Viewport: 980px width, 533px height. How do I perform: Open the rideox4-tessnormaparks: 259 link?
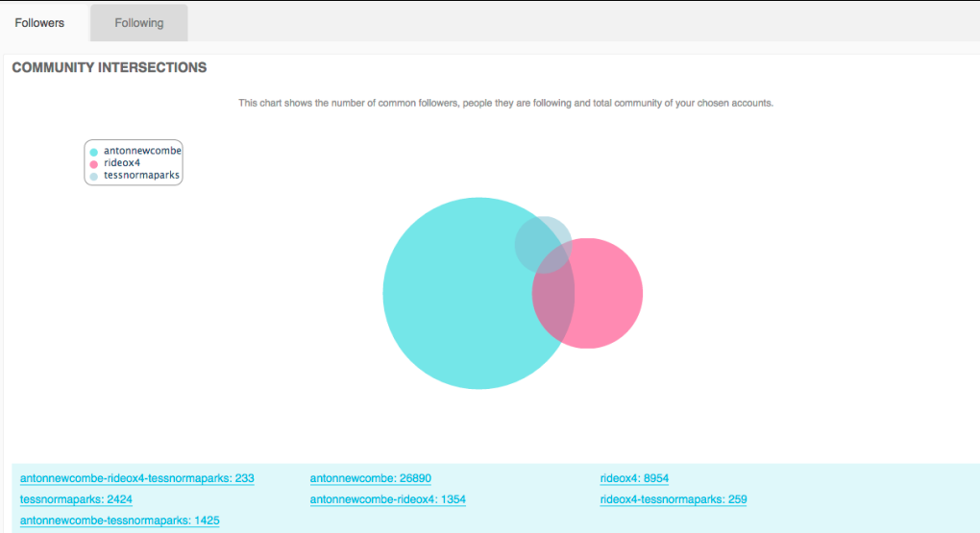click(x=674, y=499)
